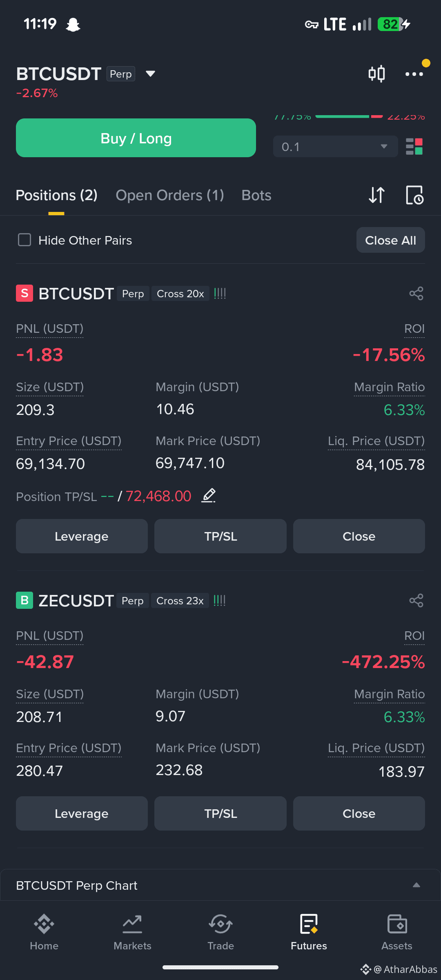Tap the Close All button

[391, 240]
